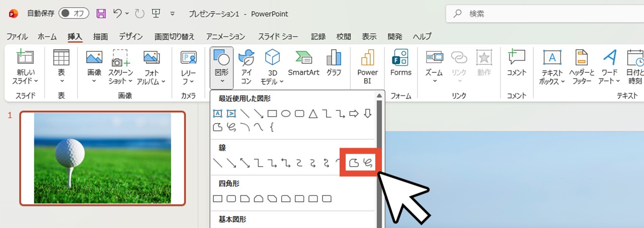The image size is (644, 228).
Task: Select the golf ball slide 1 thumbnail
Action: pyautogui.click(x=103, y=158)
